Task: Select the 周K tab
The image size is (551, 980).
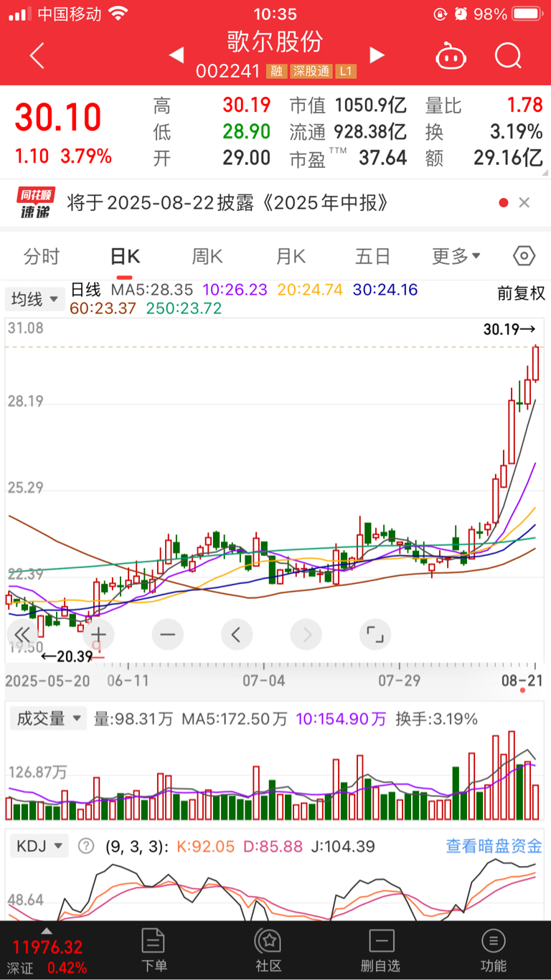Action: (x=207, y=256)
